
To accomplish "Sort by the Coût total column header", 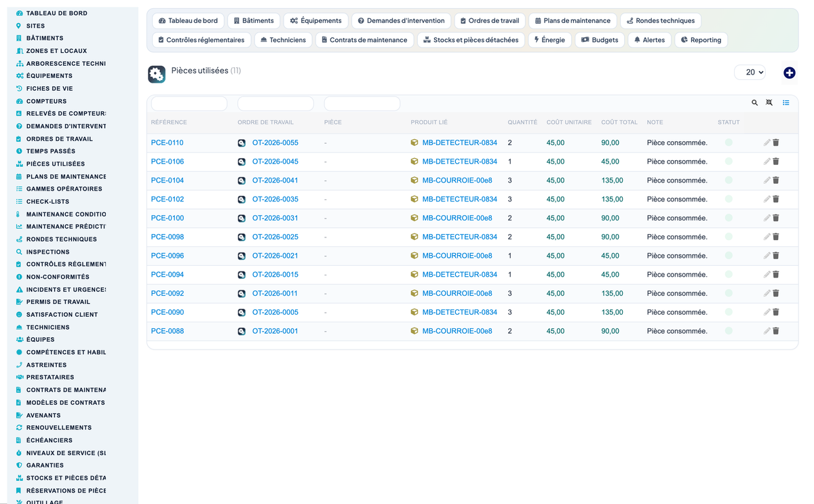I will pos(619,123).
